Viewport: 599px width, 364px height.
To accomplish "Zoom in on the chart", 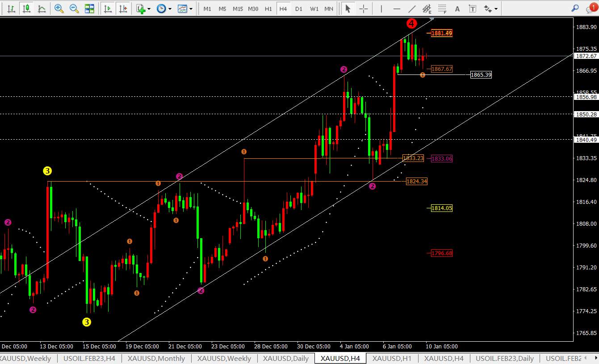I will [59, 8].
